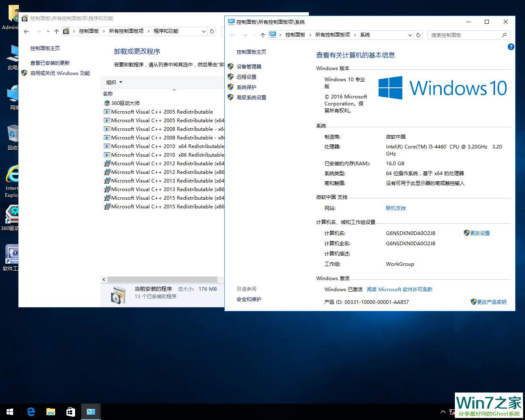525x420 pixels.
Task: Open the 组织 dropdown menu
Action: pyautogui.click(x=114, y=82)
